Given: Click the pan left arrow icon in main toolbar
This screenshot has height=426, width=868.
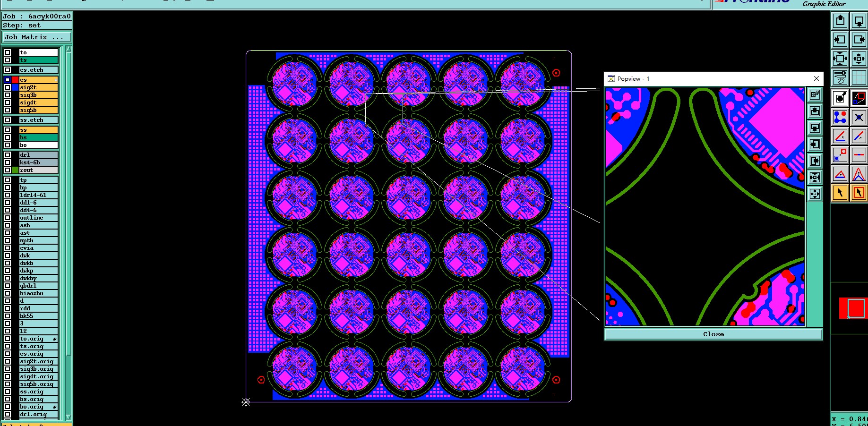Looking at the screenshot, I should [840, 40].
